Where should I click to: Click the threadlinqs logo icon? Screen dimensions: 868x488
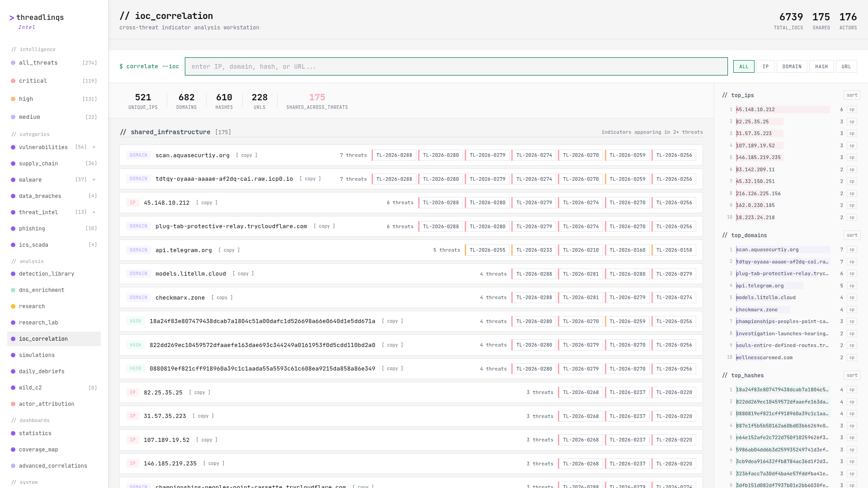(x=12, y=18)
